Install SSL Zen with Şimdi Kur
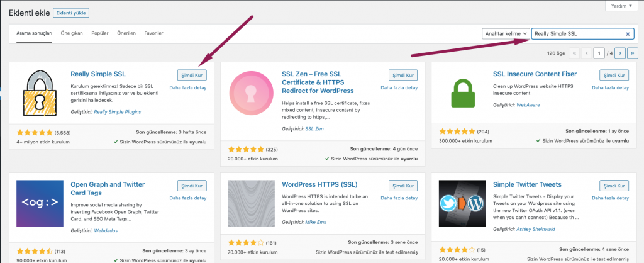 pos(403,76)
